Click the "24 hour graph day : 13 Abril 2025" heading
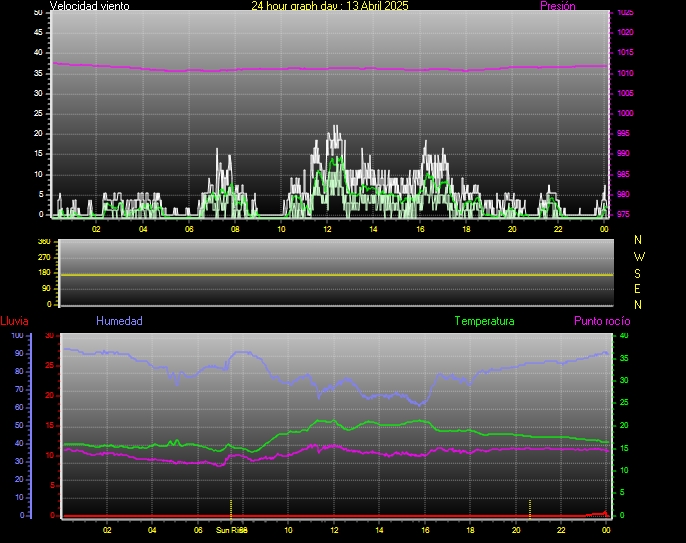The image size is (686, 543). (x=329, y=6)
